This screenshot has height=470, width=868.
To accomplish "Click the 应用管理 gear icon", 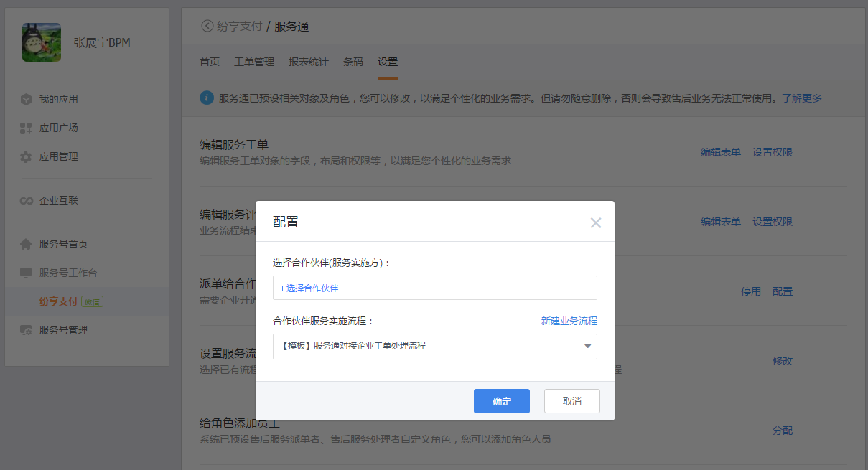I will tap(26, 156).
